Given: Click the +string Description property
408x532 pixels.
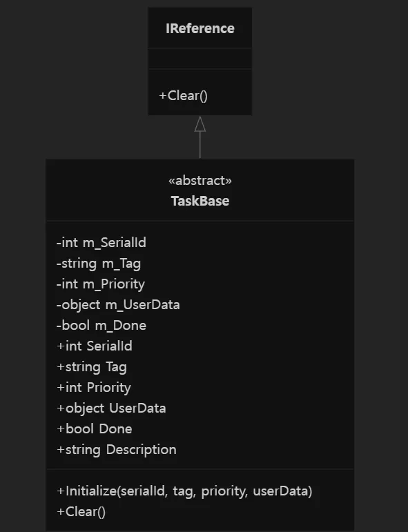Looking at the screenshot, I should tap(117, 450).
